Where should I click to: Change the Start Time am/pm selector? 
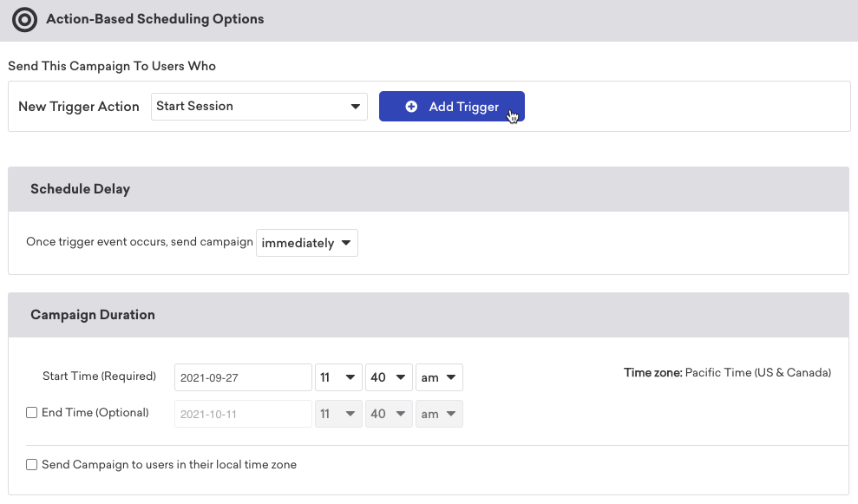(439, 377)
